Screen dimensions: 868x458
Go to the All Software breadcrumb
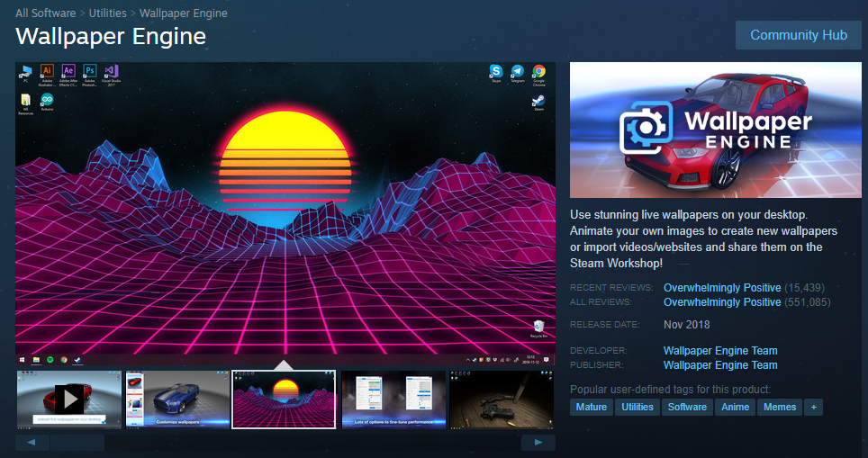tap(45, 13)
